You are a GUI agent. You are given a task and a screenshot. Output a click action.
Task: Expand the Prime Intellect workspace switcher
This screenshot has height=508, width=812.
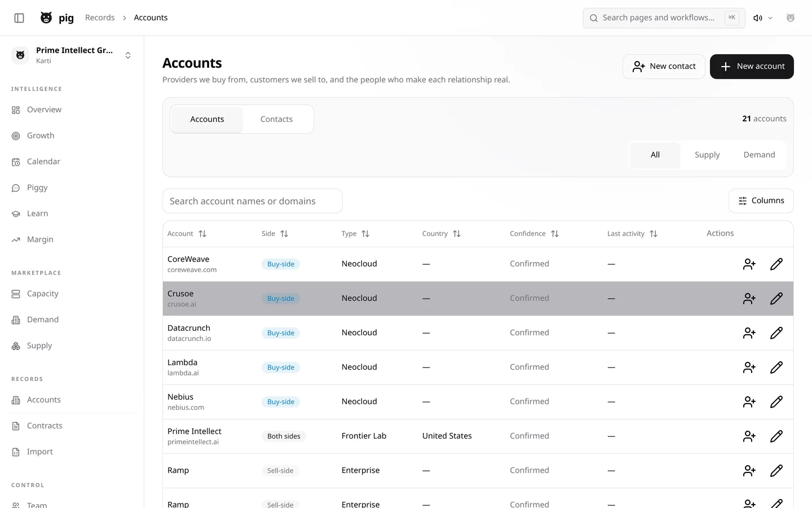point(72,55)
